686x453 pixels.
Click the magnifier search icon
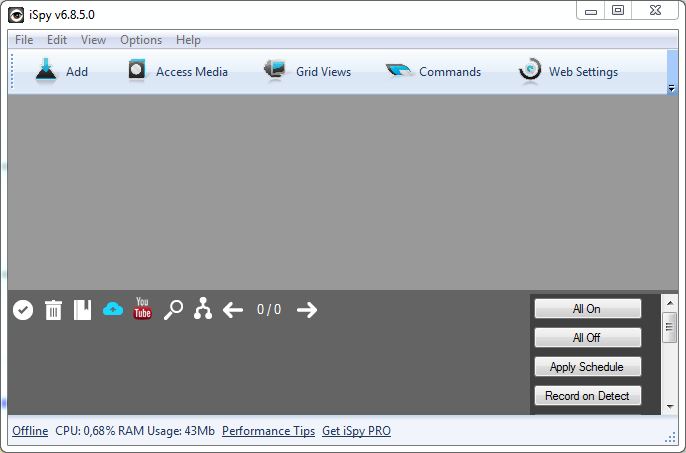click(173, 310)
